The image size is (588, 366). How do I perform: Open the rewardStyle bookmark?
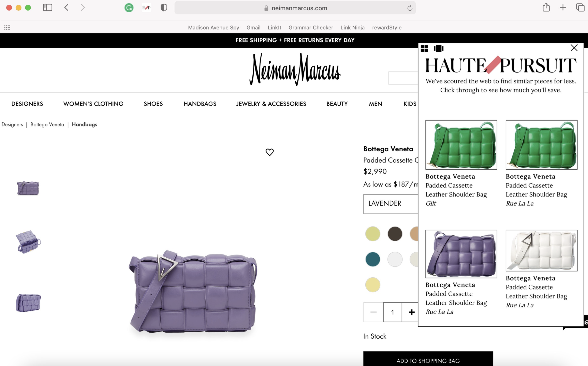click(387, 27)
